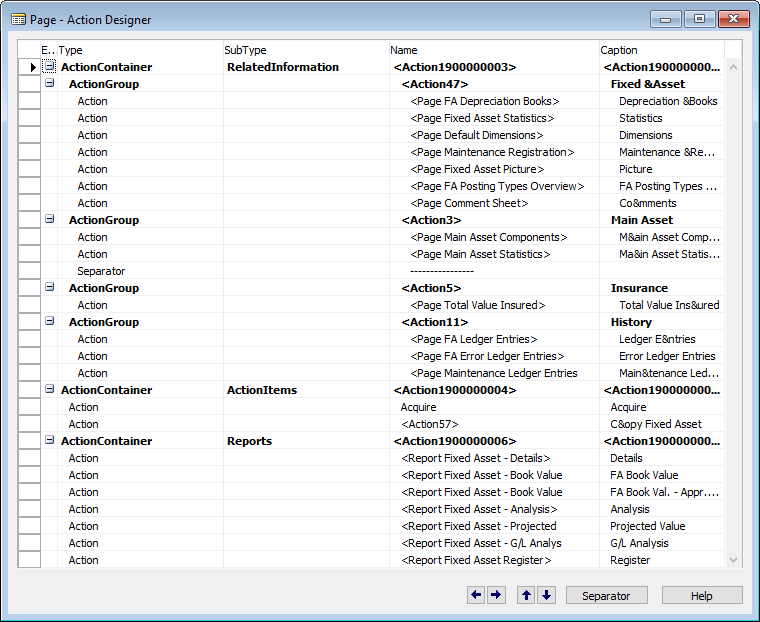Select the RelatedInformation SubType cell
This screenshot has height=622, width=760.
[306, 67]
